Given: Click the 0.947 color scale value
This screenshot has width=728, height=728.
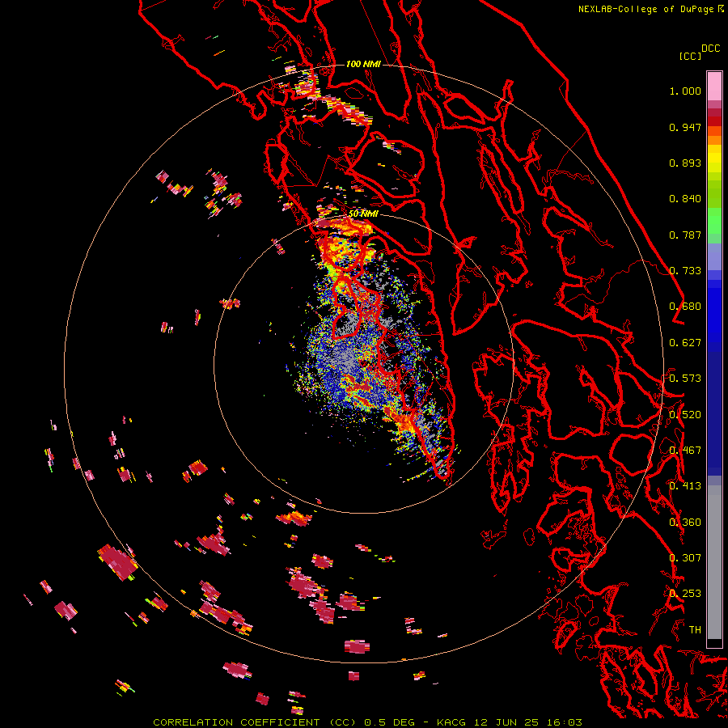Looking at the screenshot, I should (685, 127).
